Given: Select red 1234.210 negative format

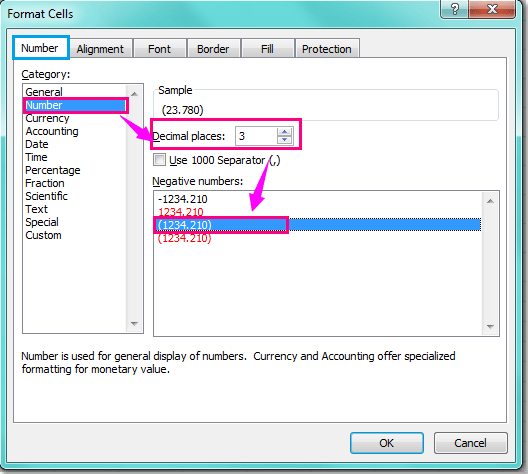Looking at the screenshot, I should click(x=181, y=212).
